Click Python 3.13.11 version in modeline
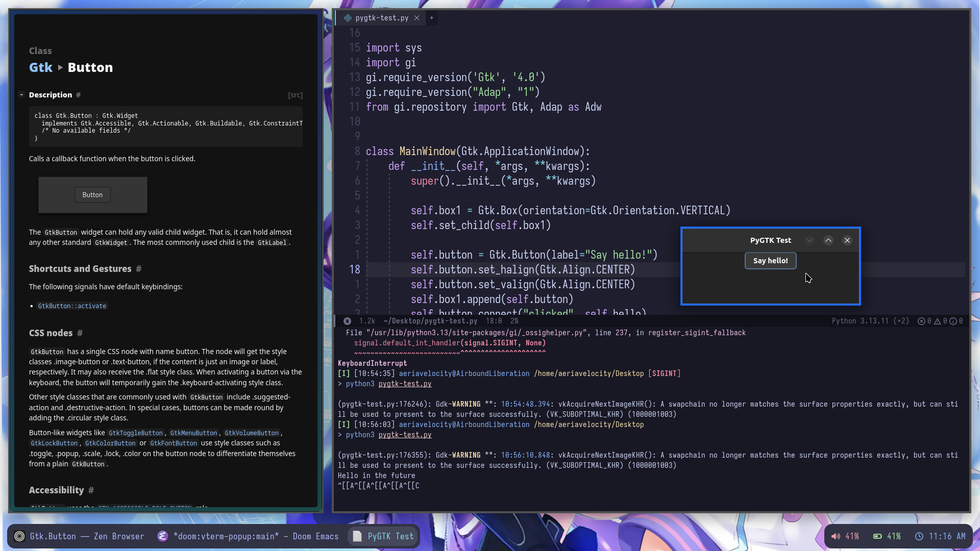980x551 pixels. coord(860,321)
